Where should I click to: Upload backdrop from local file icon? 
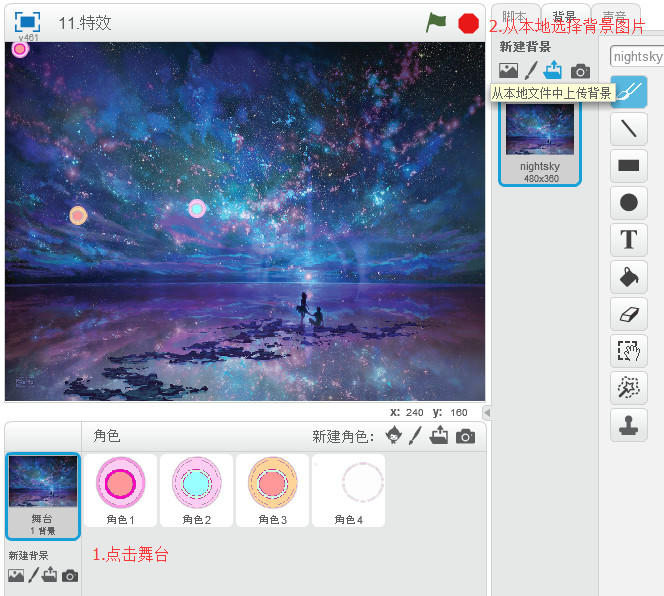553,70
